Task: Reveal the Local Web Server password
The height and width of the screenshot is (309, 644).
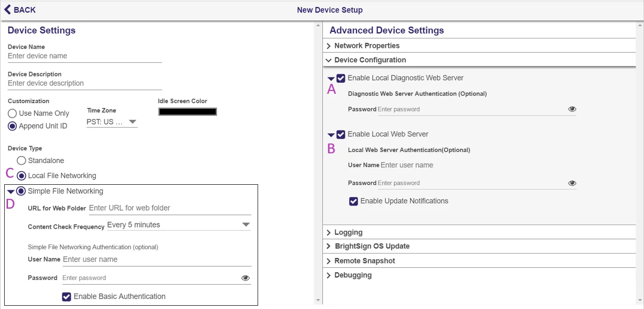Action: [572, 183]
